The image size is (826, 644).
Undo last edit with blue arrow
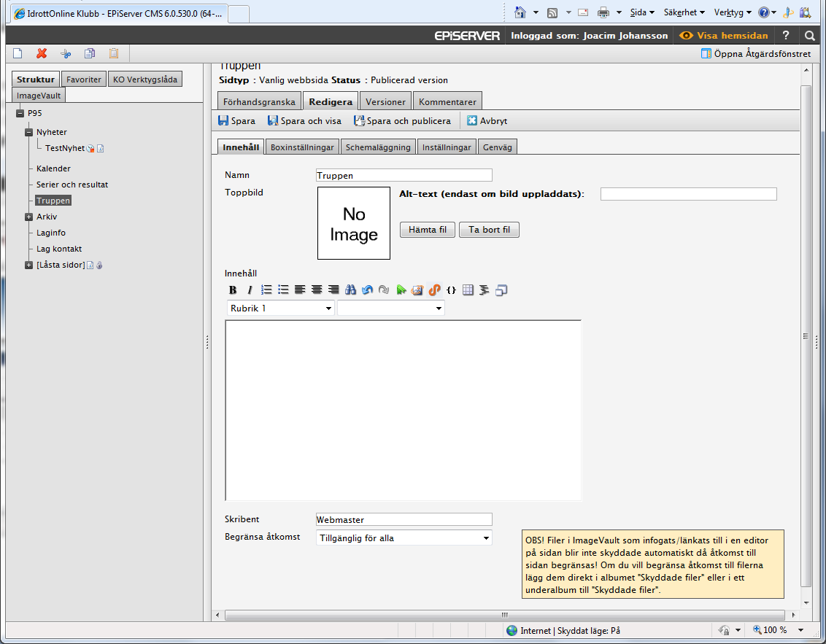pos(367,290)
